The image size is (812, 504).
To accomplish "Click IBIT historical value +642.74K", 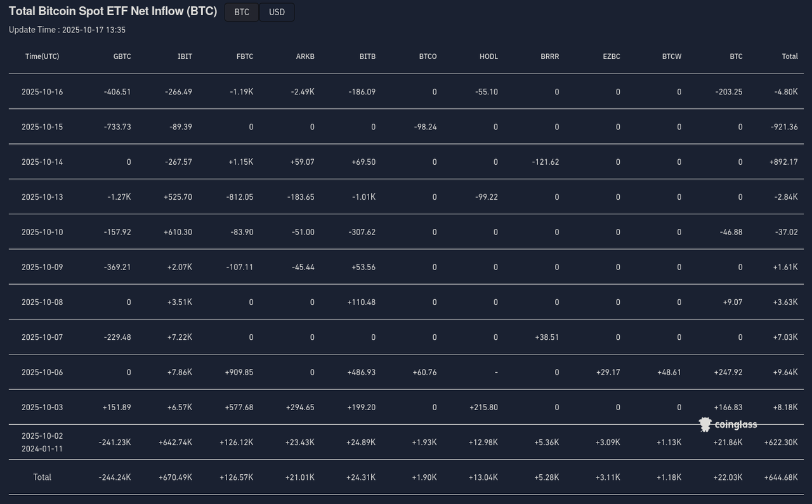I will coord(175,443).
